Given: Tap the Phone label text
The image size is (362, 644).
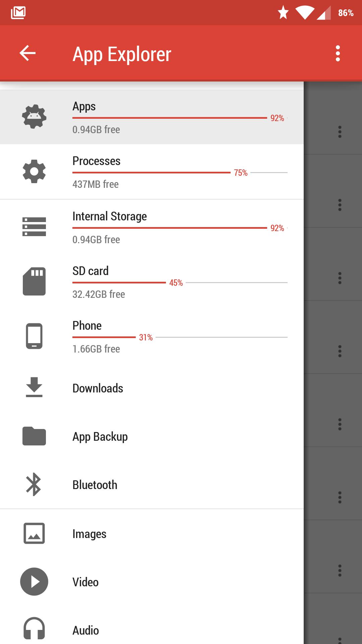Looking at the screenshot, I should [x=87, y=325].
